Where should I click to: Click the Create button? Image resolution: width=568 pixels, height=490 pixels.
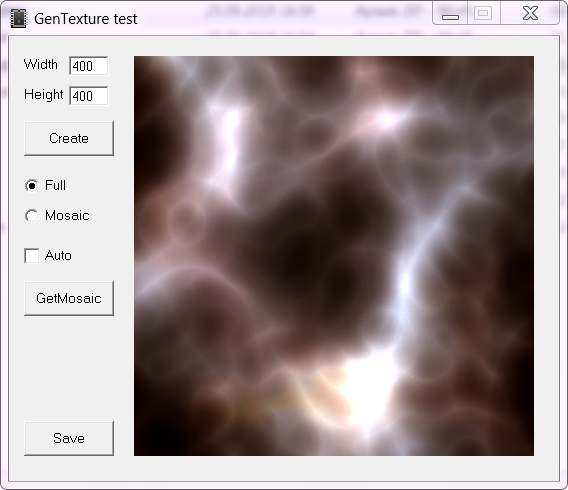pyautogui.click(x=69, y=138)
